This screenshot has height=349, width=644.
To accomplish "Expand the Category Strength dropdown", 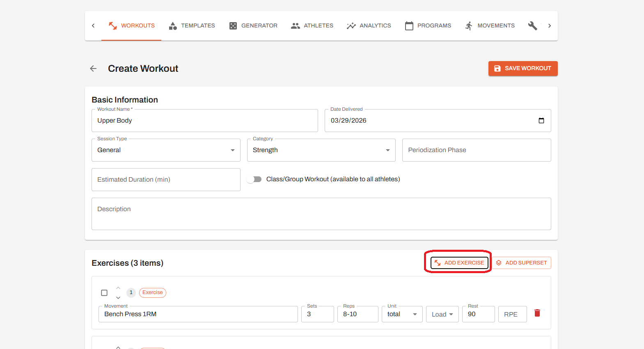I will [x=321, y=150].
